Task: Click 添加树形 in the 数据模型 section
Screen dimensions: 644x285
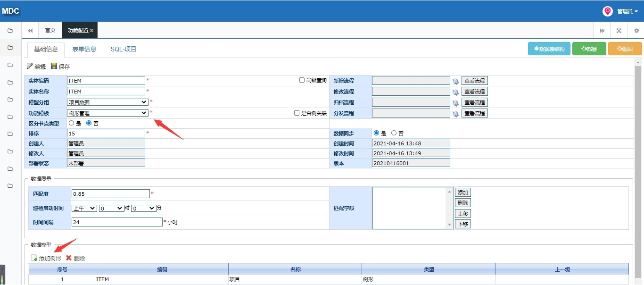Action: click(46, 258)
